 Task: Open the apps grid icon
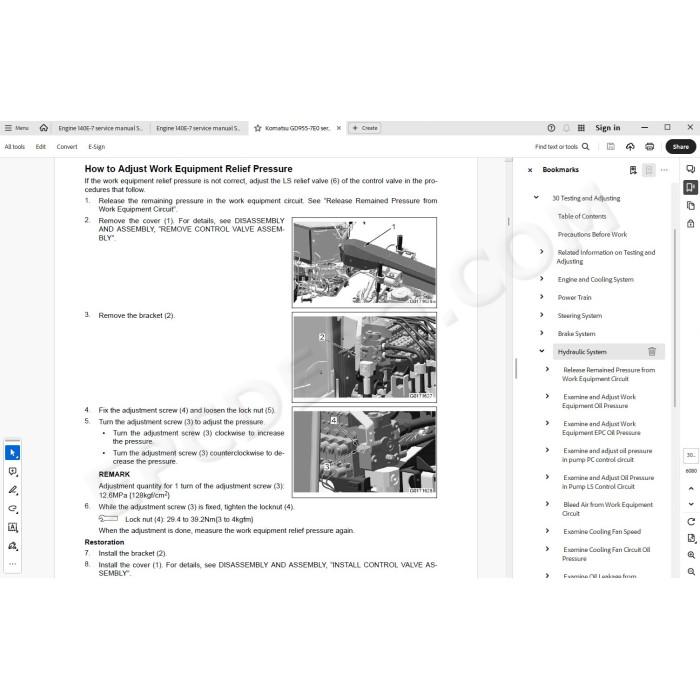coord(581,128)
